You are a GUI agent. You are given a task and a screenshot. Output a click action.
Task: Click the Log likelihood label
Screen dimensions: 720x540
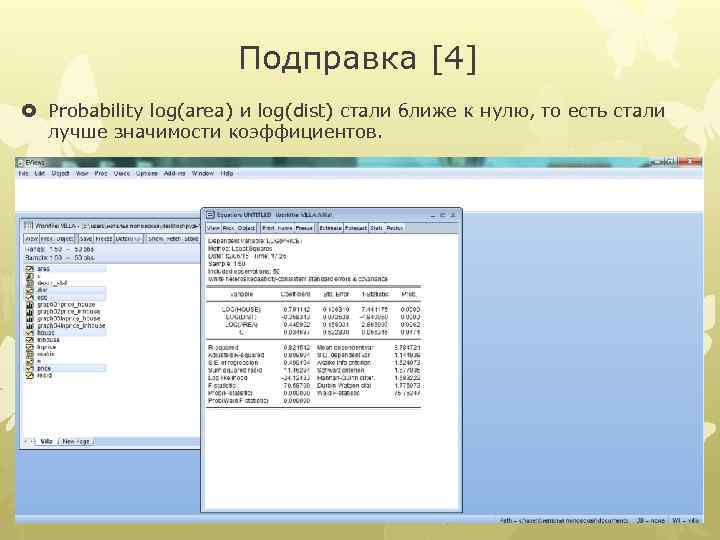(x=228, y=377)
